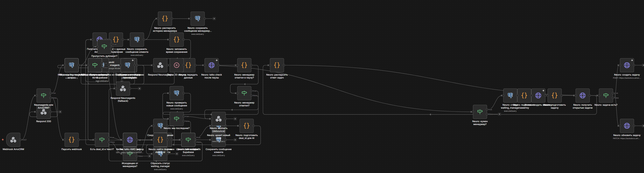Select 'Neuro: распарсить ответ задач' code node
644x173 pixels.
(x=277, y=65)
